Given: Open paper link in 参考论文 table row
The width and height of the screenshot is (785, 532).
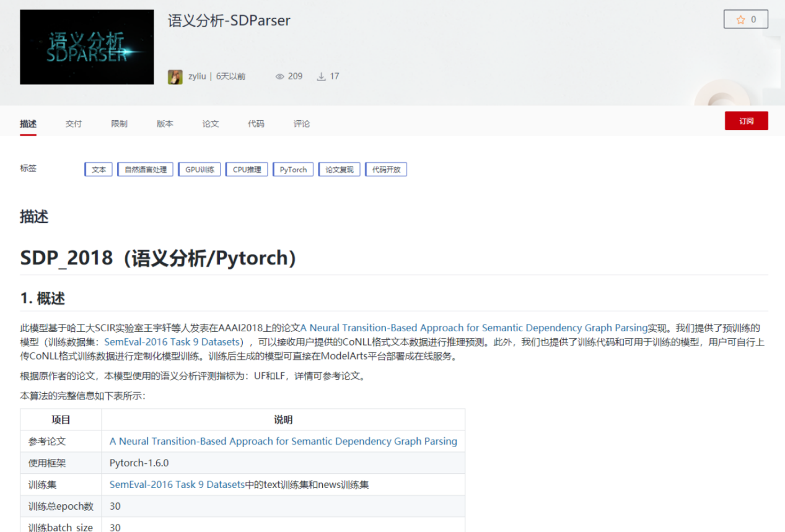Looking at the screenshot, I should click(x=283, y=442).
